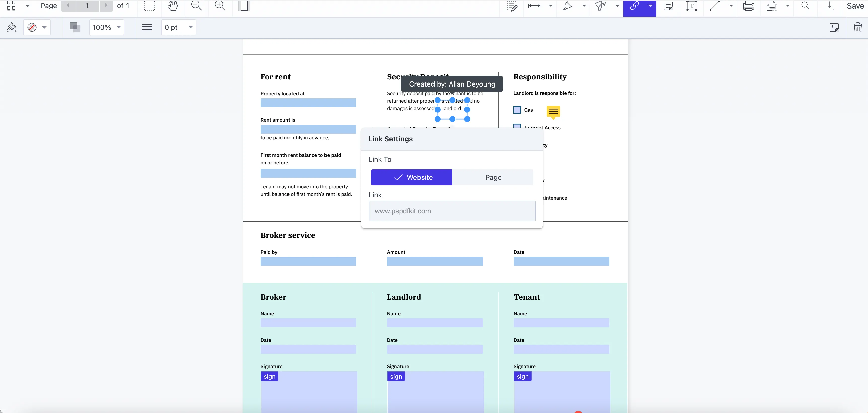Screen dimensions: 868x413
Task: Click the Broker sign button
Action: pyautogui.click(x=270, y=376)
